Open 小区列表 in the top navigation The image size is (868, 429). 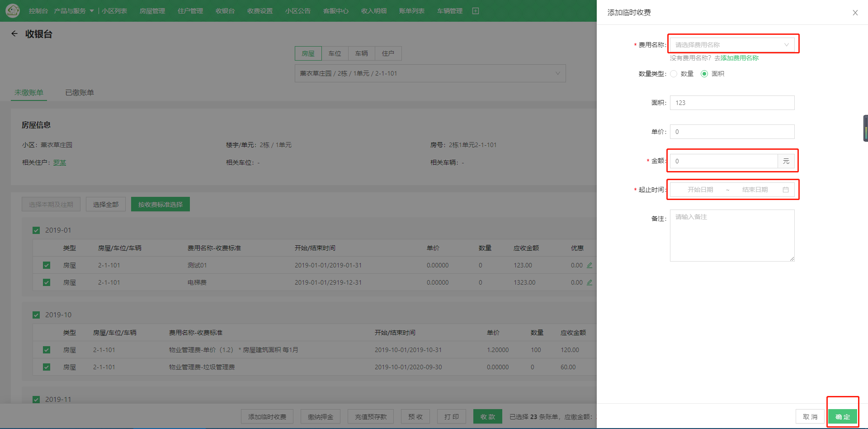pyautogui.click(x=114, y=11)
